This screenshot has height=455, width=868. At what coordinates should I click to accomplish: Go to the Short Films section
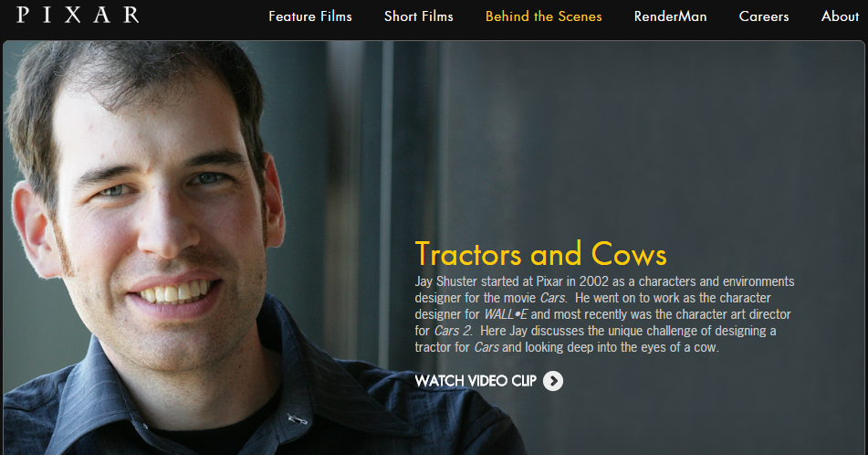(x=419, y=16)
